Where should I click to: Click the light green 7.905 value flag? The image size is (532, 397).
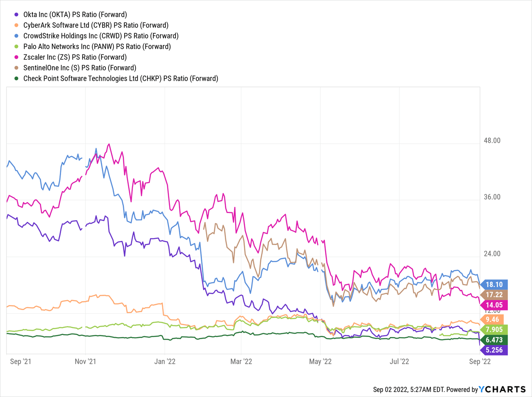494,330
